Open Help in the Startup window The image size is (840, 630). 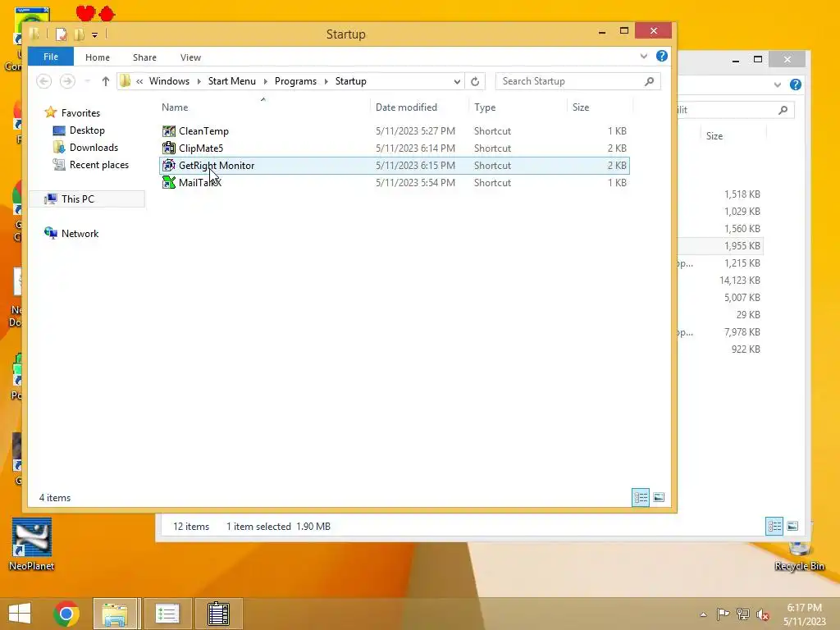662,57
